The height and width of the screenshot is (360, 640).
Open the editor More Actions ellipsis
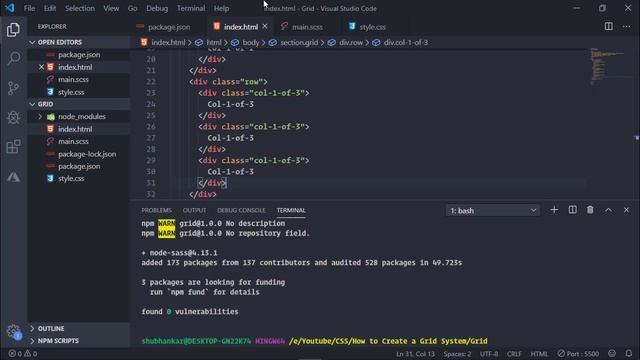626,27
